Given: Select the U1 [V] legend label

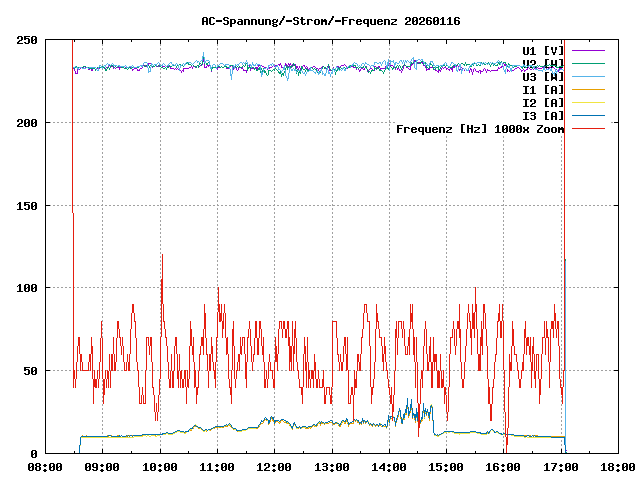Looking at the screenshot, I should point(543,50).
